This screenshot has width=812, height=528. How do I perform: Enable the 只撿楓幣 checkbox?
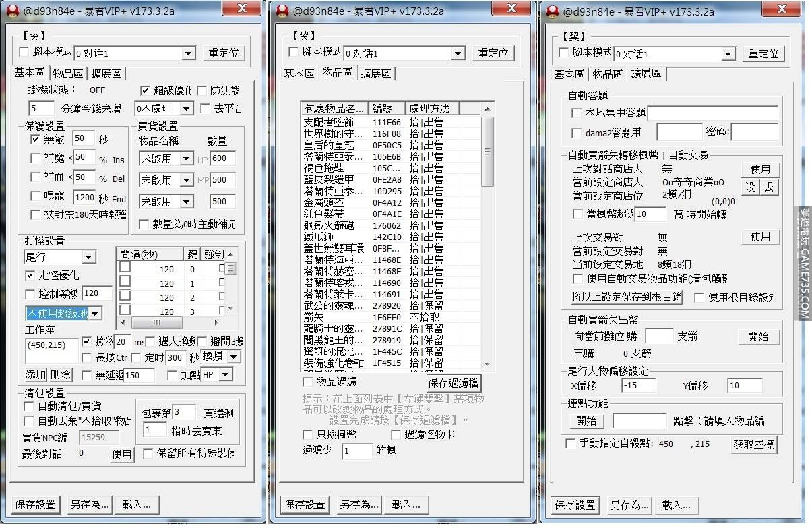pos(308,434)
